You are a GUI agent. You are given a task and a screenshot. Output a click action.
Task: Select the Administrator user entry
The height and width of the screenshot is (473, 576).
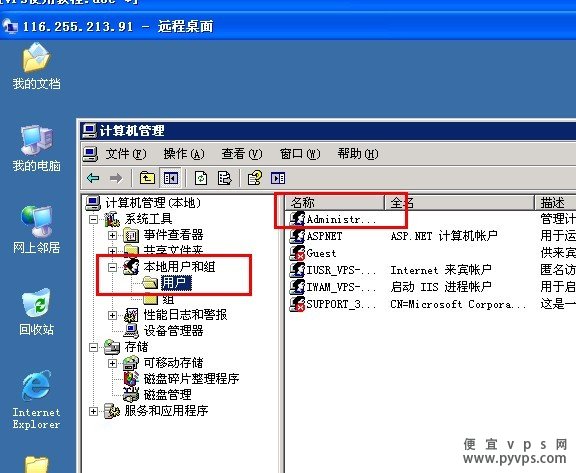[333, 219]
